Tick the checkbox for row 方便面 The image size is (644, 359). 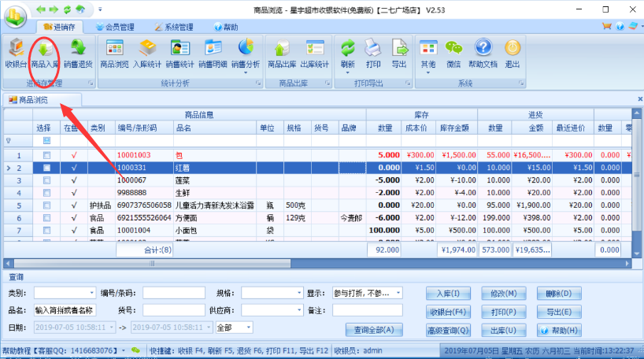(46, 218)
